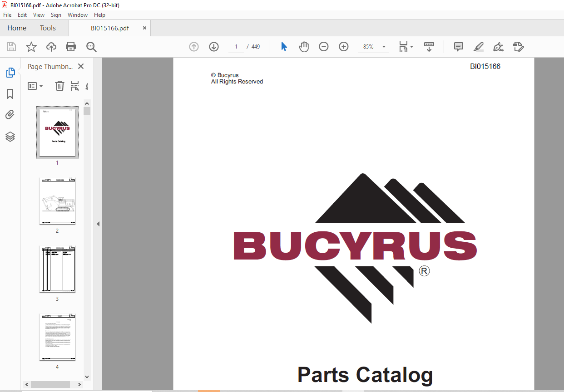Open the Add comment tool

click(459, 47)
